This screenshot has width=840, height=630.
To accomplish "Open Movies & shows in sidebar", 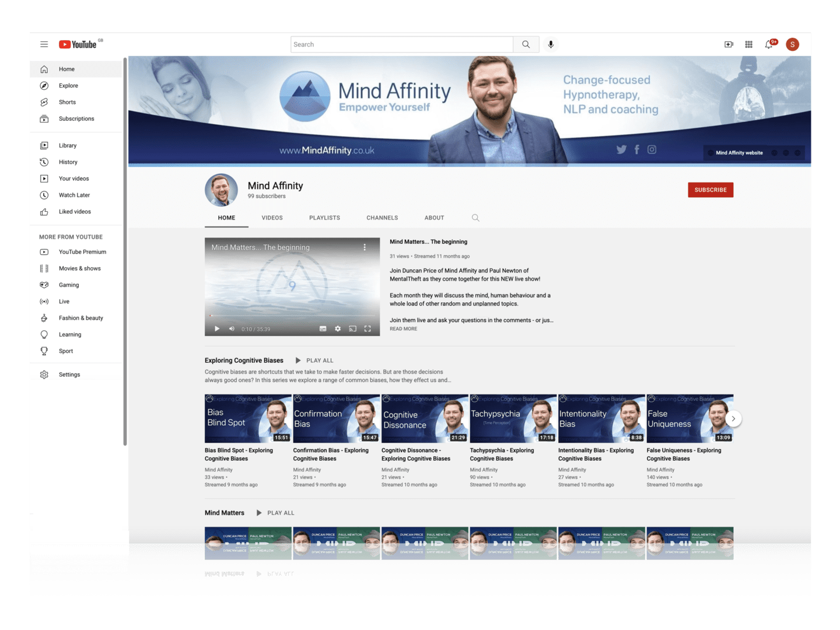I will point(76,268).
